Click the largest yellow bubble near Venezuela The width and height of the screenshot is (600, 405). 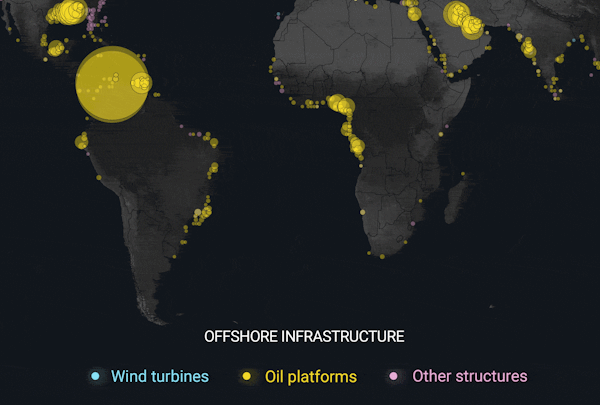(x=112, y=84)
